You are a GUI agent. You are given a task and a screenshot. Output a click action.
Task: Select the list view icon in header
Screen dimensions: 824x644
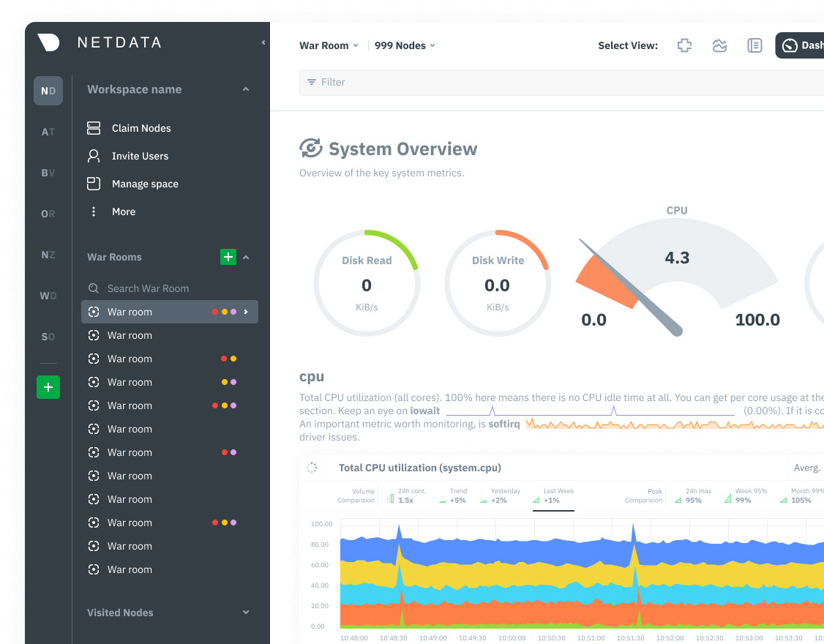pyautogui.click(x=754, y=45)
